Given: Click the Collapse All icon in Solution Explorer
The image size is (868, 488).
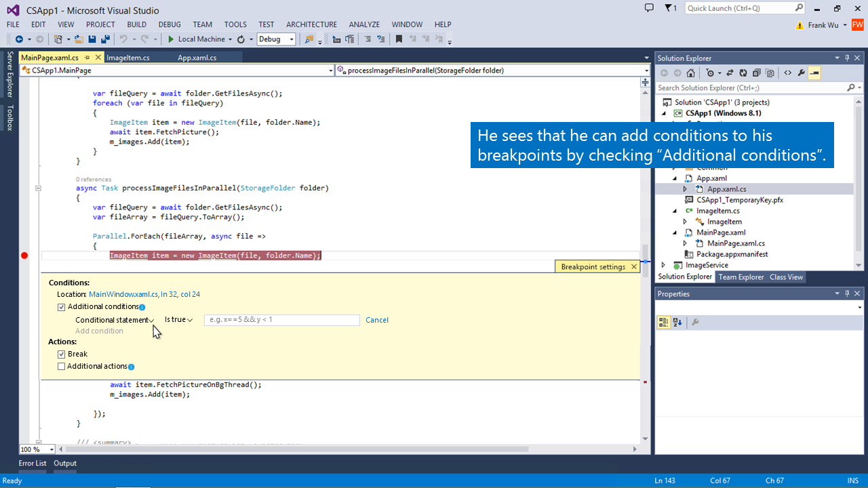Looking at the screenshot, I should (757, 73).
